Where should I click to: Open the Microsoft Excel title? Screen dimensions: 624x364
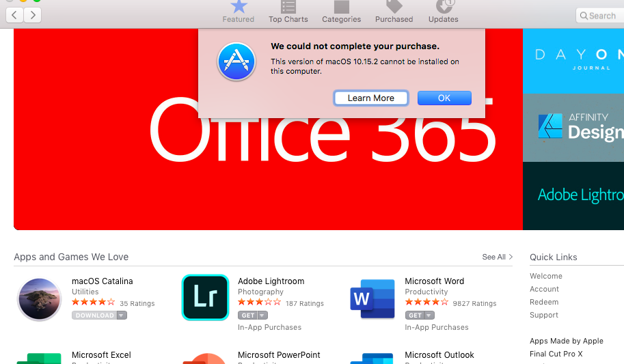click(101, 354)
